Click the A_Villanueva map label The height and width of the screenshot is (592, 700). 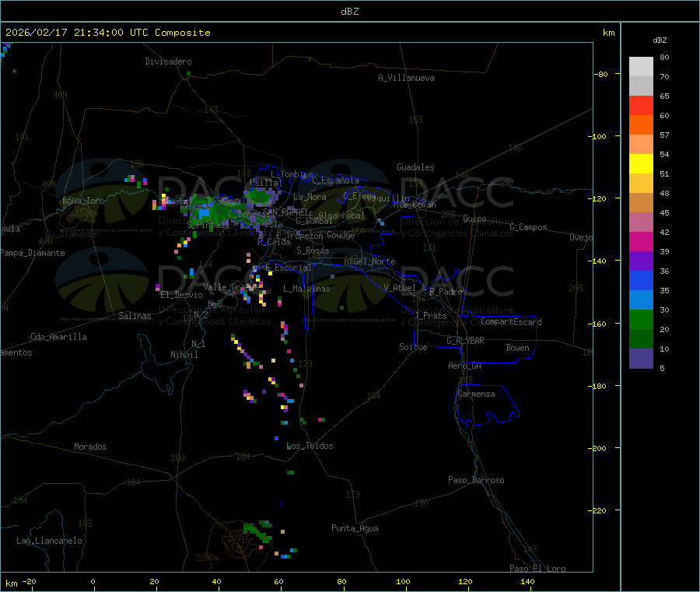(406, 78)
